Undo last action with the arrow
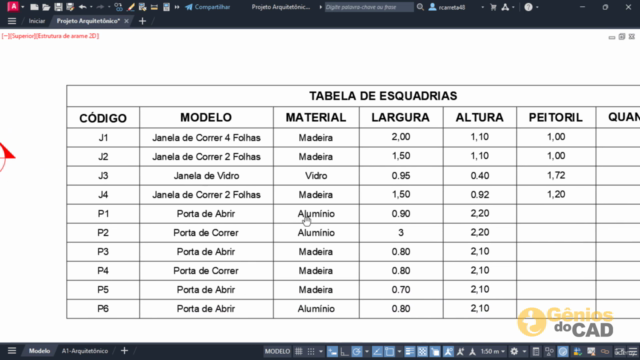 (x=82, y=7)
